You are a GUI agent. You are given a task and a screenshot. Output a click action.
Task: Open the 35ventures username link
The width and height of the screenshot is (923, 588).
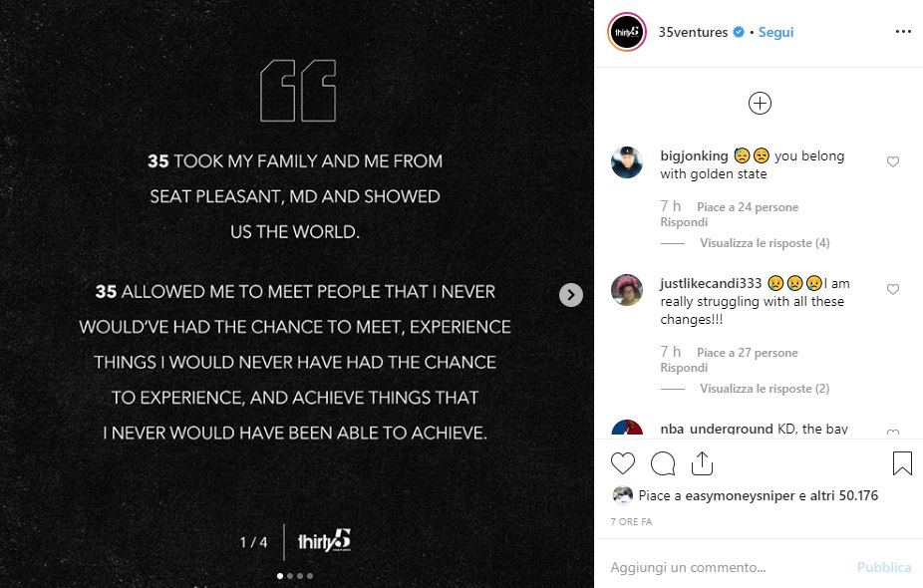point(694,32)
